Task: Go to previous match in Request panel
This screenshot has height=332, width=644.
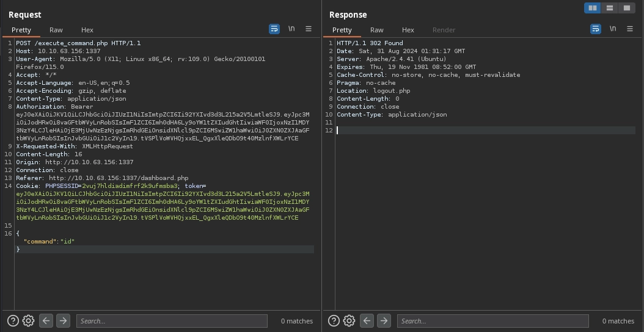Action: pyautogui.click(x=46, y=320)
